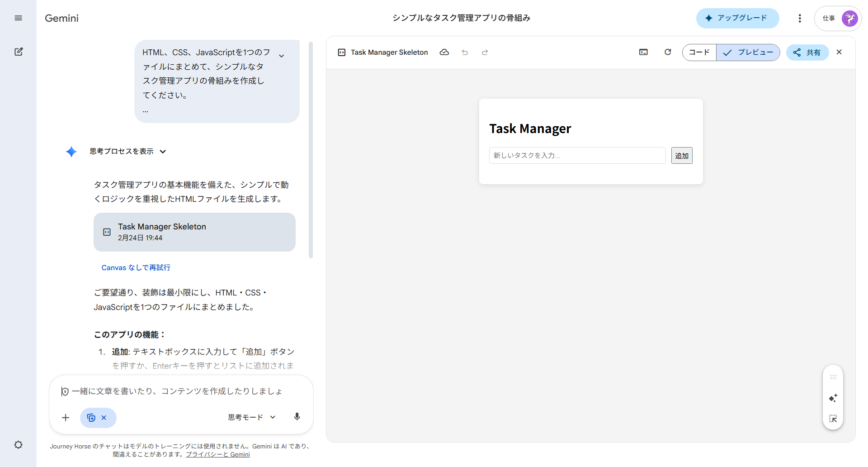
Task: Redo the last change in Canvas
Action: click(485, 52)
